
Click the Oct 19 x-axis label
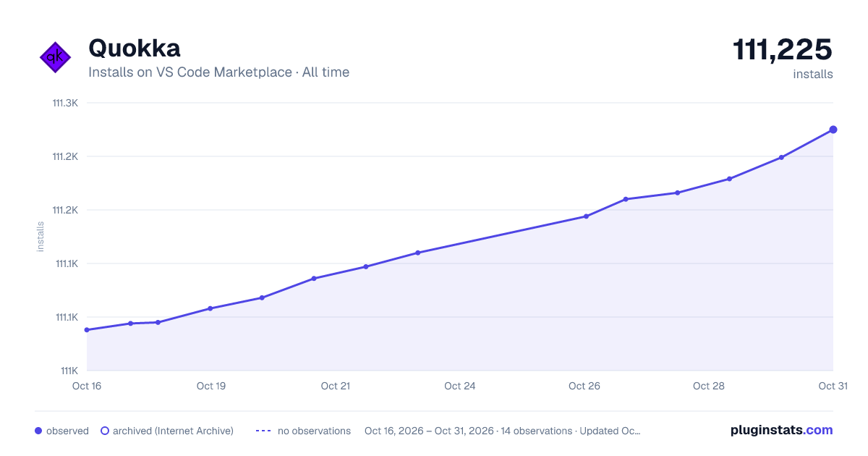point(211,386)
